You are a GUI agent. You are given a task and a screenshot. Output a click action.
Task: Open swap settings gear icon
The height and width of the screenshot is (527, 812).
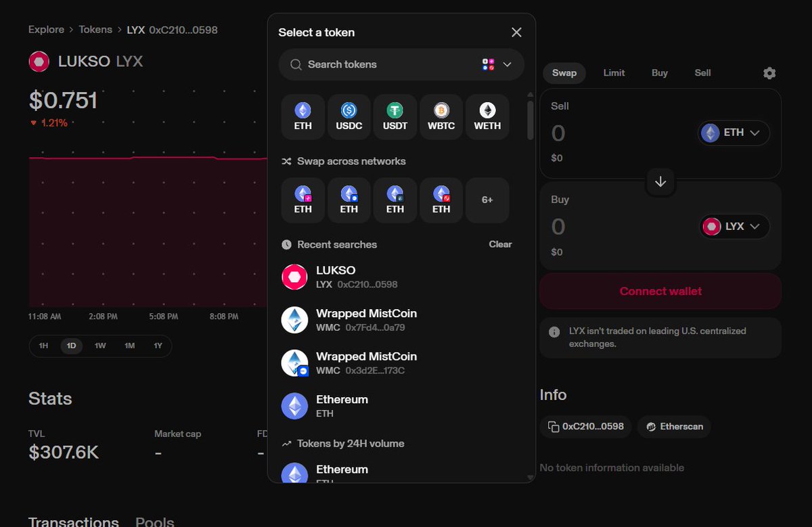tap(769, 73)
